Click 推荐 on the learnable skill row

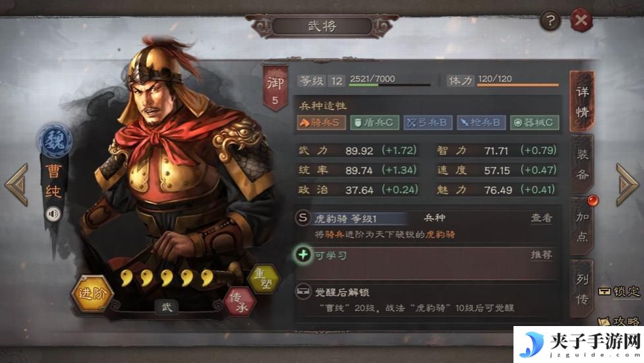[542, 255]
